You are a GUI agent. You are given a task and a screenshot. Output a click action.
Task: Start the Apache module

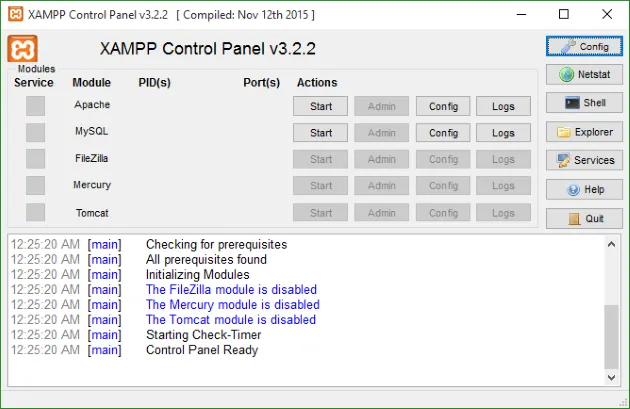(320, 106)
